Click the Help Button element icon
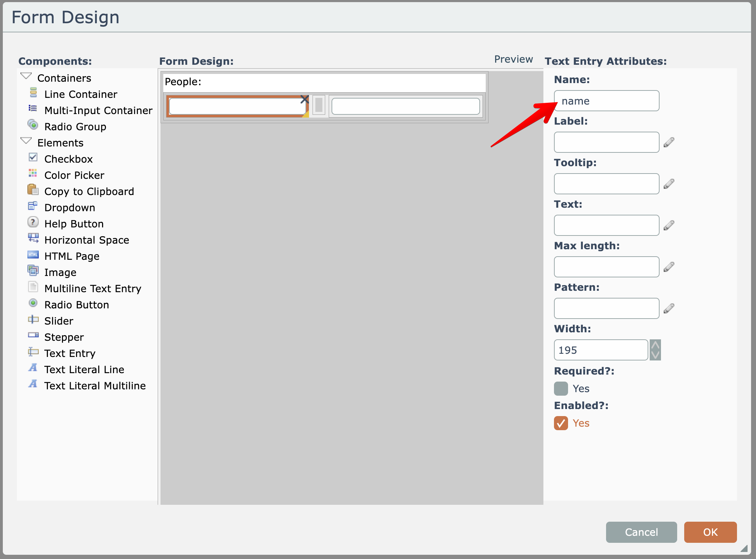This screenshot has width=756, height=559. click(x=33, y=222)
